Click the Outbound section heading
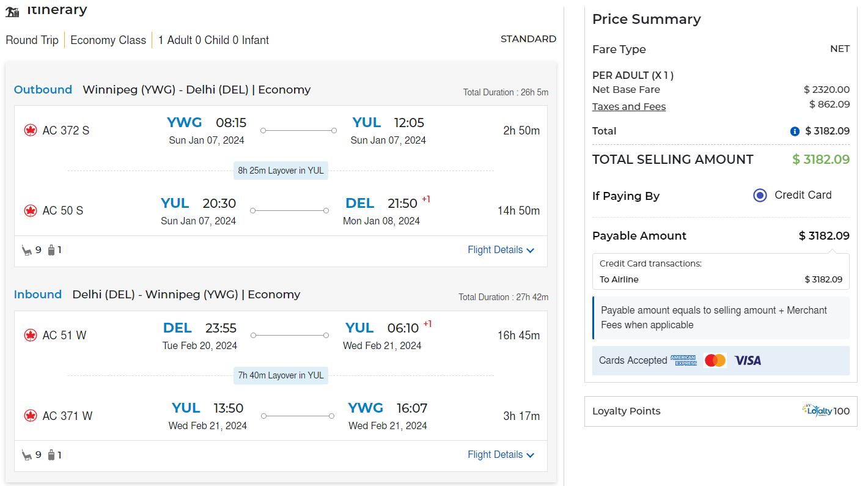Screen dimensions: 868x486 click(43, 90)
